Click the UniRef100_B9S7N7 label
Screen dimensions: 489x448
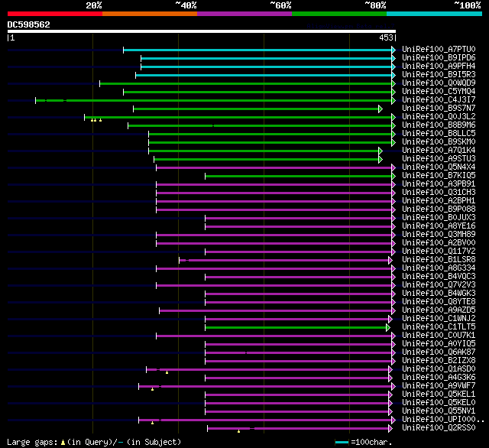(439, 109)
